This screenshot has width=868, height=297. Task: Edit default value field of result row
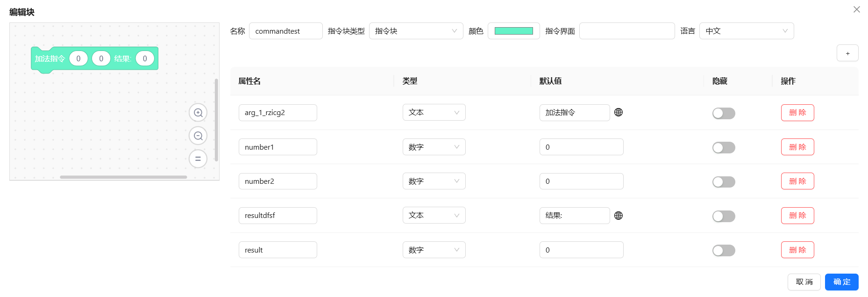pyautogui.click(x=582, y=250)
